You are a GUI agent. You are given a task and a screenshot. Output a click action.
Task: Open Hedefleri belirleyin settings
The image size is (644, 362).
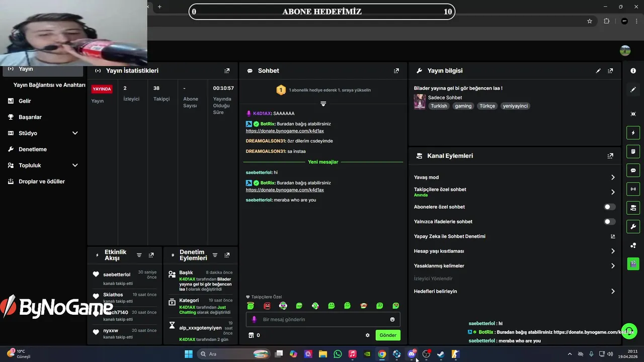[514, 291]
